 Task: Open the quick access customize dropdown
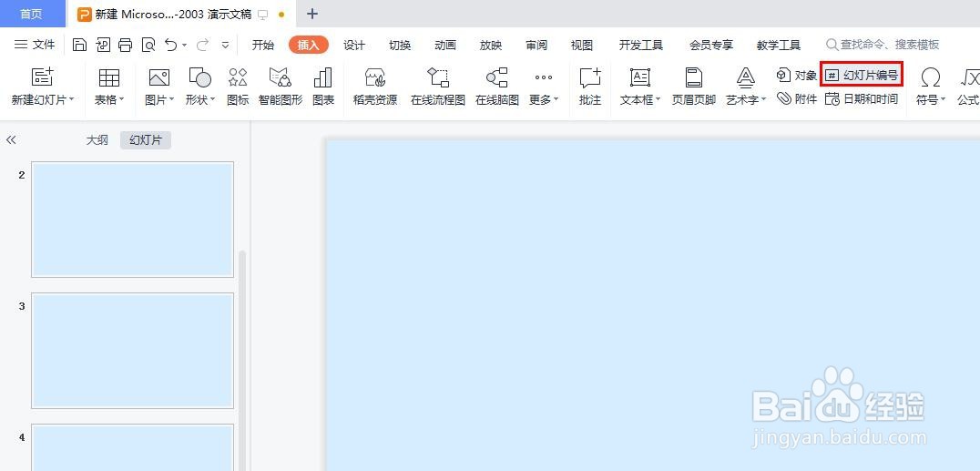pos(225,45)
